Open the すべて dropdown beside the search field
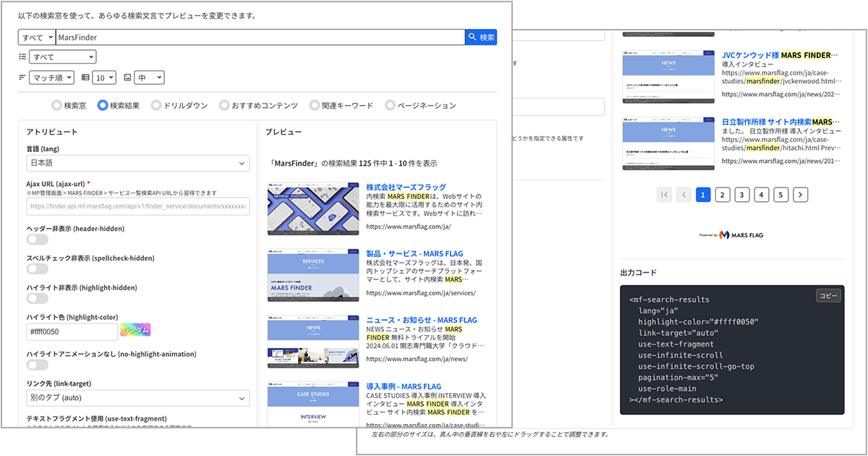The width and height of the screenshot is (868, 456). [37, 37]
